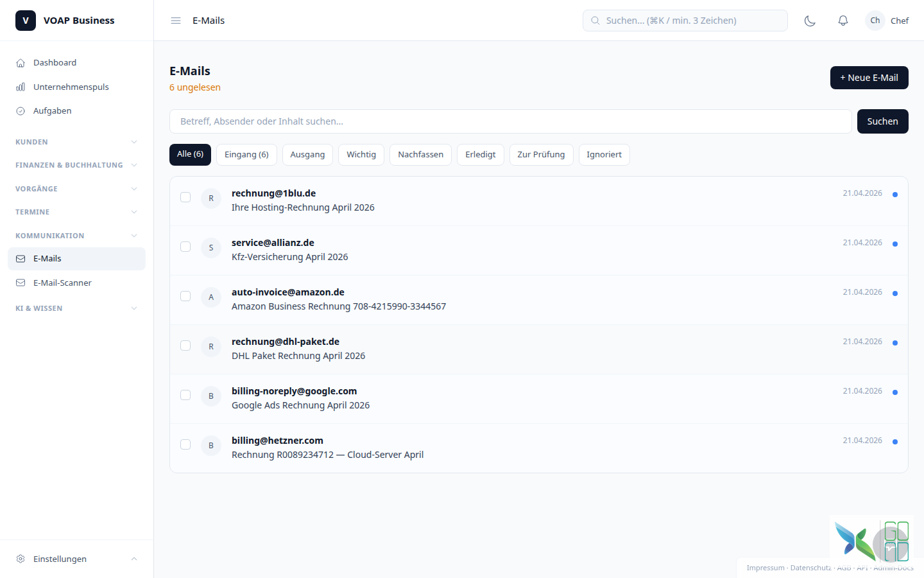Image resolution: width=924 pixels, height=578 pixels.
Task: Click the Unternehmenspuls chart icon
Action: 21,87
